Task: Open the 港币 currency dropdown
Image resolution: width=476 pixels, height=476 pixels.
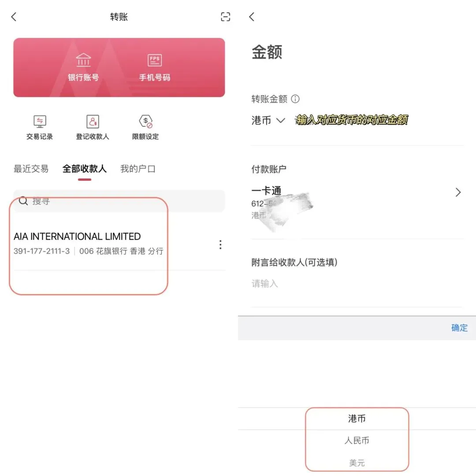Action: coord(268,120)
